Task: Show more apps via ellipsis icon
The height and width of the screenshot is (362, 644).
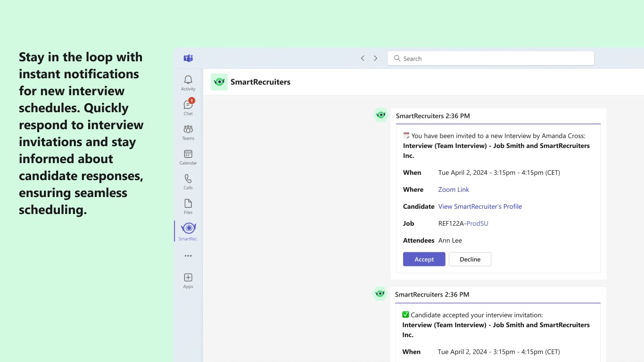Action: coord(188,256)
